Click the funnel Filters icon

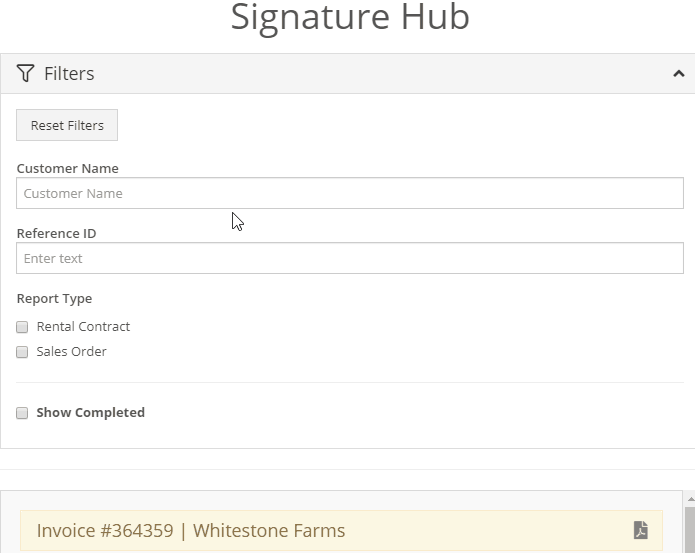pyautogui.click(x=25, y=73)
